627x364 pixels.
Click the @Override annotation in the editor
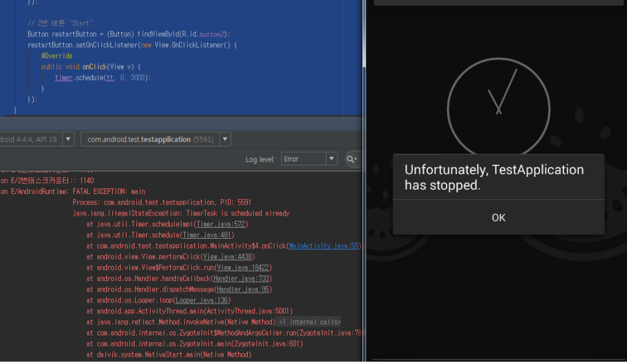56,56
